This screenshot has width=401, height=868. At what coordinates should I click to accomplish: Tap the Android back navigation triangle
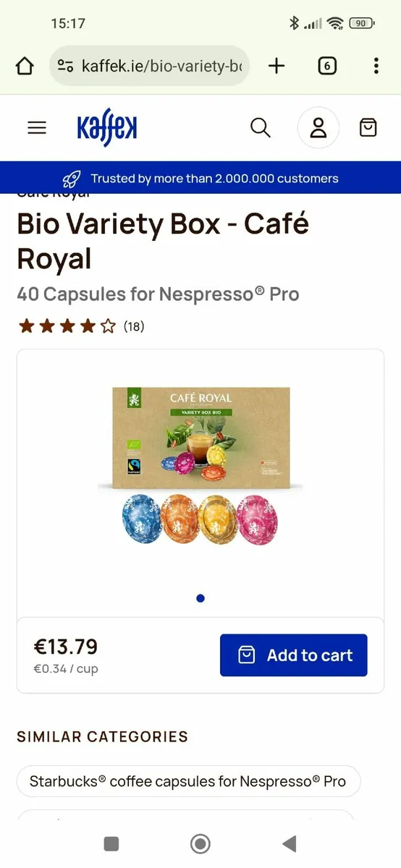(x=290, y=843)
